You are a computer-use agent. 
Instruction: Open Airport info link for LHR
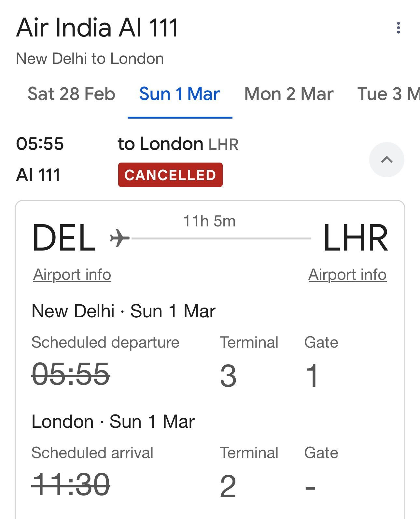[347, 274]
